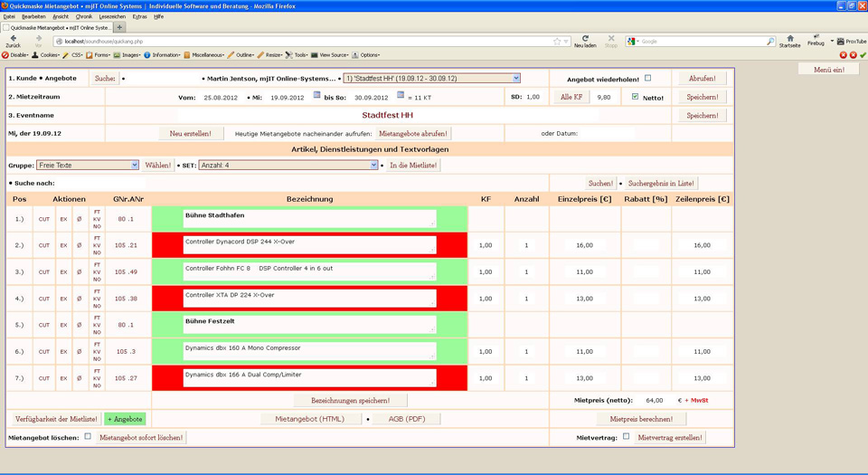Open the Lesezeichen menu
Screen dimensions: 868x475
(113, 16)
